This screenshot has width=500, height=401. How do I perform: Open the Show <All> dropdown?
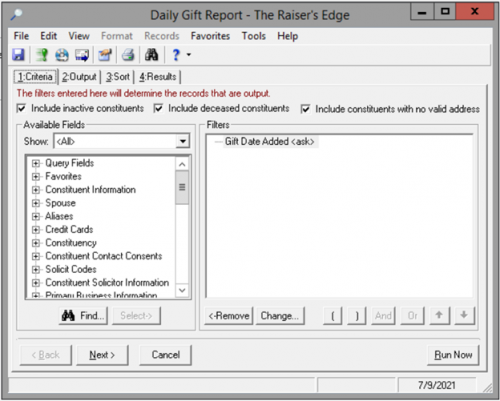pos(183,141)
